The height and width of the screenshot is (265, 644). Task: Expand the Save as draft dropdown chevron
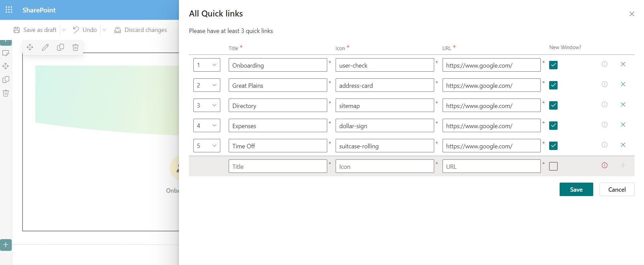[x=64, y=30]
